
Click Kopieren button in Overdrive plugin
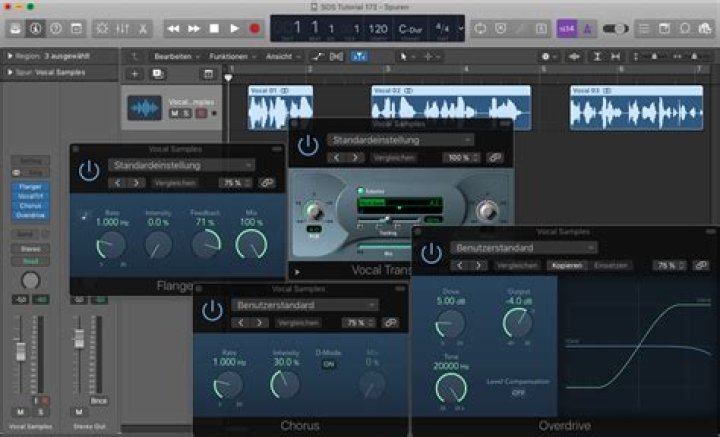click(566, 265)
